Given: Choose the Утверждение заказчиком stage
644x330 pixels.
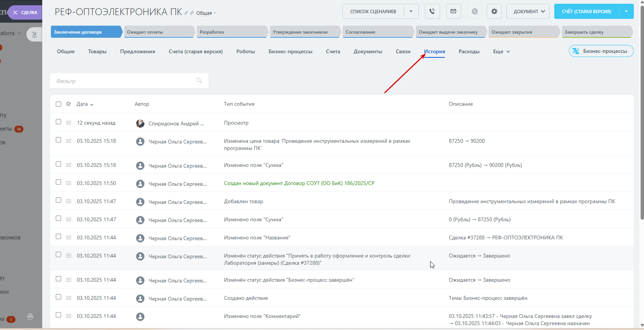Looking at the screenshot, I should coord(306,32).
